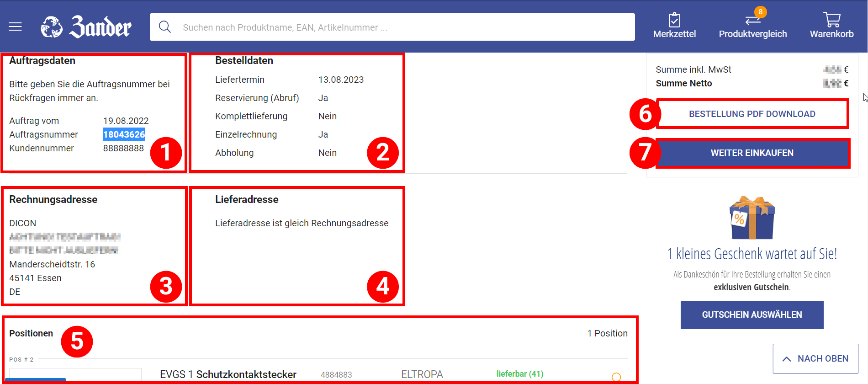Click the ELTROPA manufacturer name
The width and height of the screenshot is (868, 384).
422,374
